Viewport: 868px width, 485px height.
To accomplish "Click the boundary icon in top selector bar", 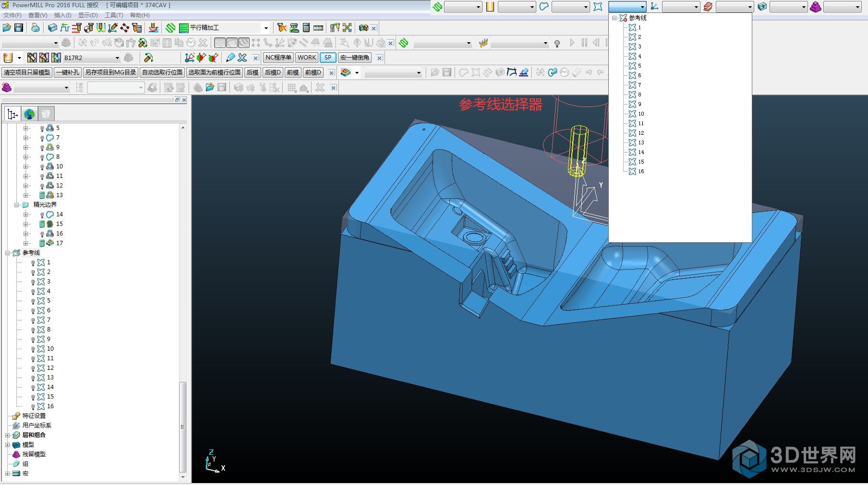I will coord(544,7).
